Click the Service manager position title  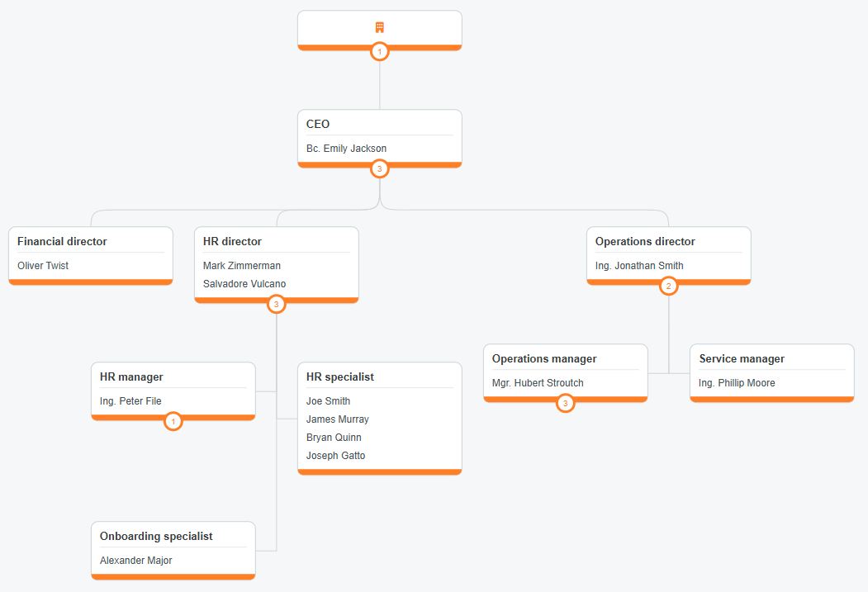tap(742, 359)
